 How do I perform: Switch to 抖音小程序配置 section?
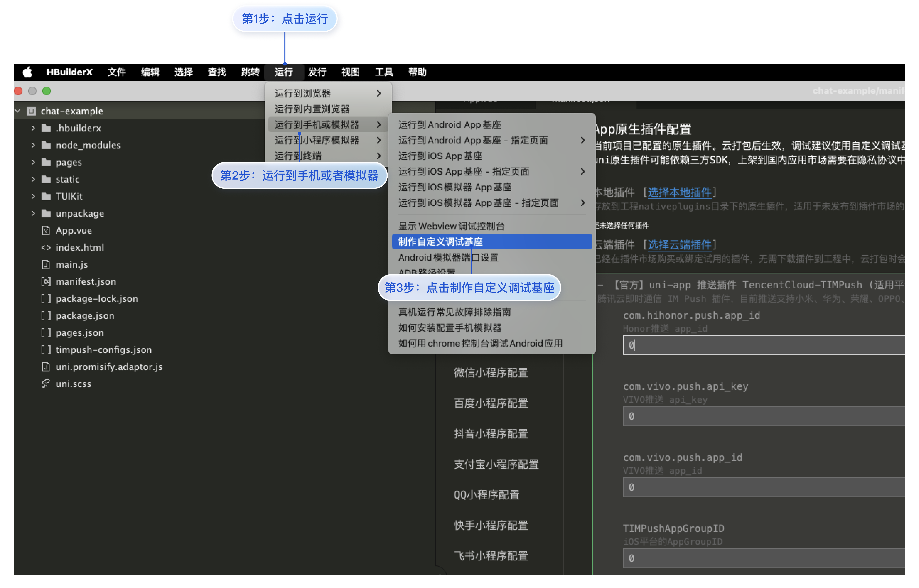(491, 434)
